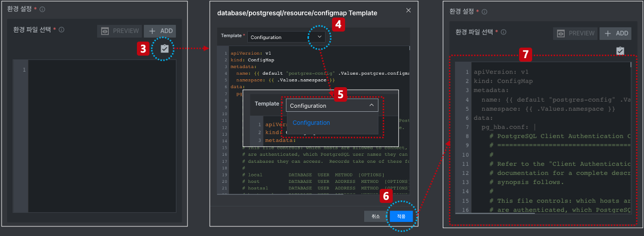Click PREVIEW button in the left panel
644x236 pixels.
tap(120, 31)
